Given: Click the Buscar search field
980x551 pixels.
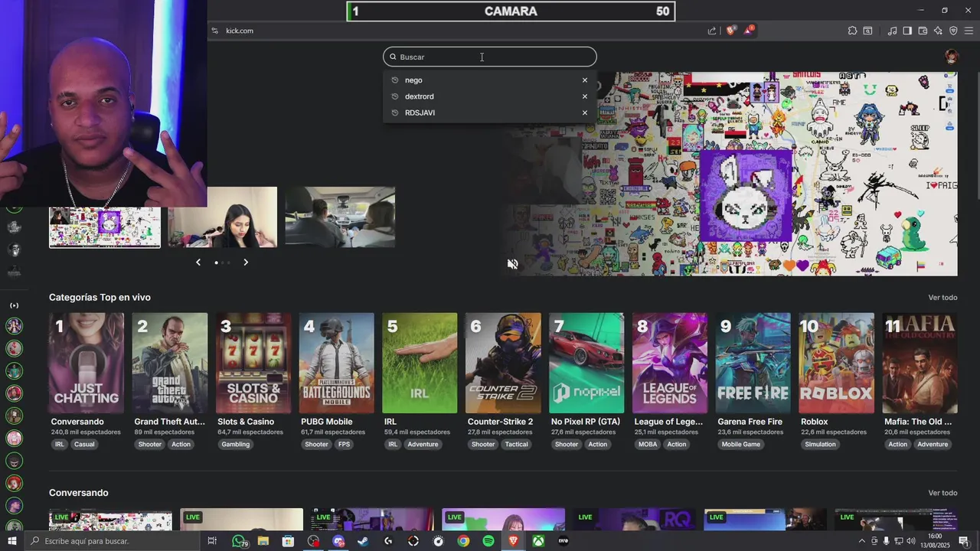Looking at the screenshot, I should pos(490,57).
